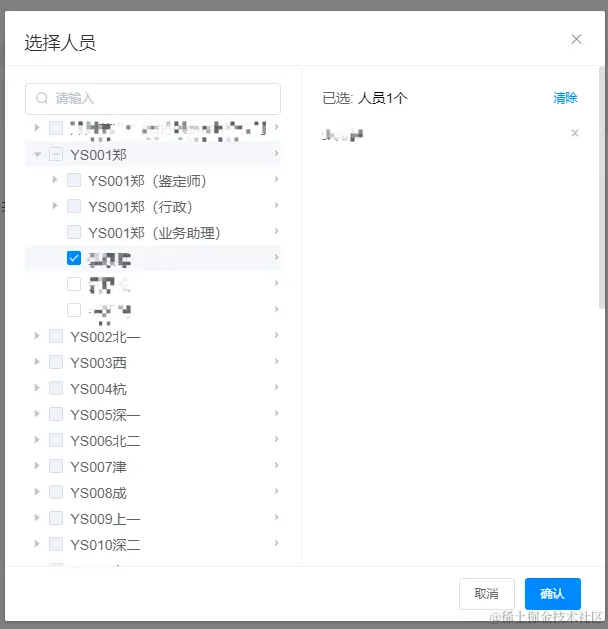This screenshot has height=629, width=608.
Task: Click right chevron on YS001郑 (业务助理) row
Action: [276, 231]
